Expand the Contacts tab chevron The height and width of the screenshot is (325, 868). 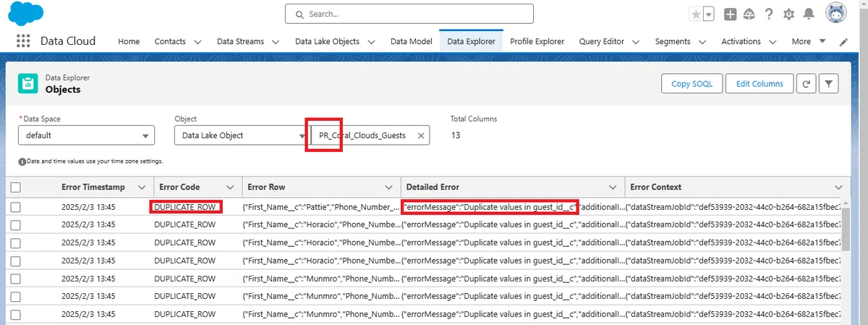click(197, 42)
